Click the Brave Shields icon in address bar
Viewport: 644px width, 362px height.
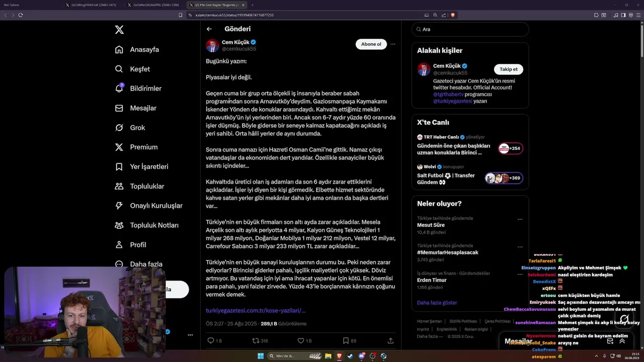(x=453, y=15)
